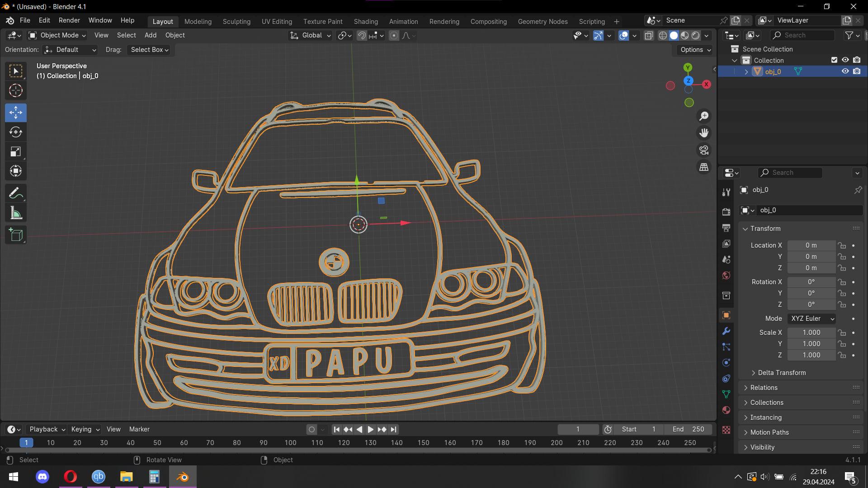This screenshot has height=488, width=868.
Task: Toggle visibility of the obj_0 object
Action: (x=845, y=71)
